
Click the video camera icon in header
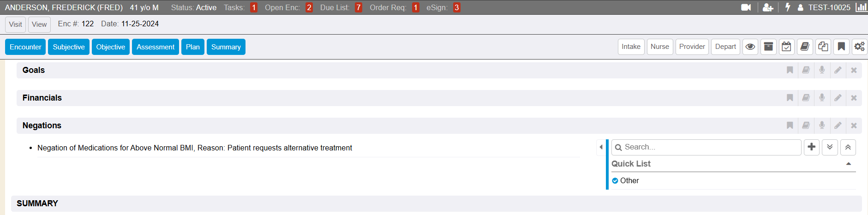tap(746, 7)
